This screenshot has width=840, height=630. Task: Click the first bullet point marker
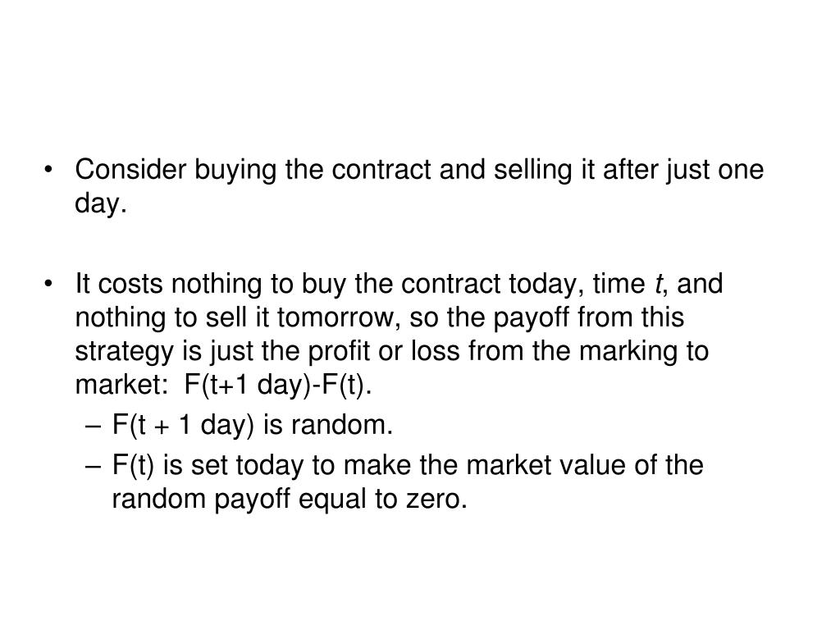48,171
